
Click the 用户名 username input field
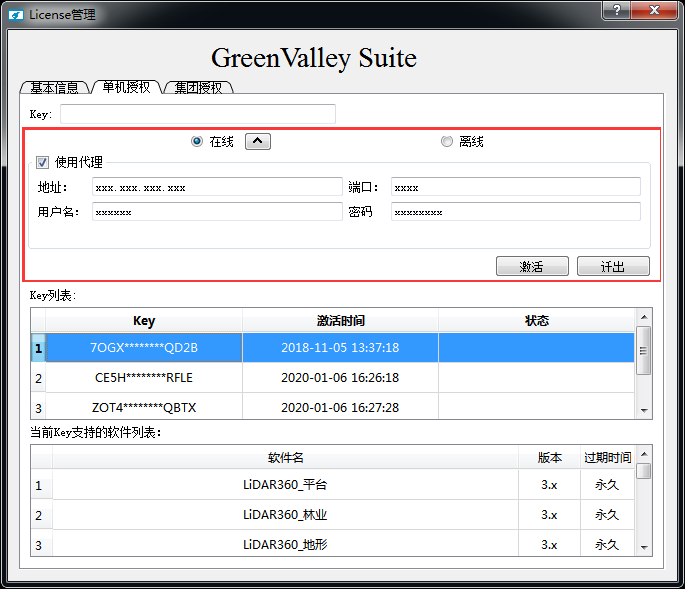(x=217, y=212)
